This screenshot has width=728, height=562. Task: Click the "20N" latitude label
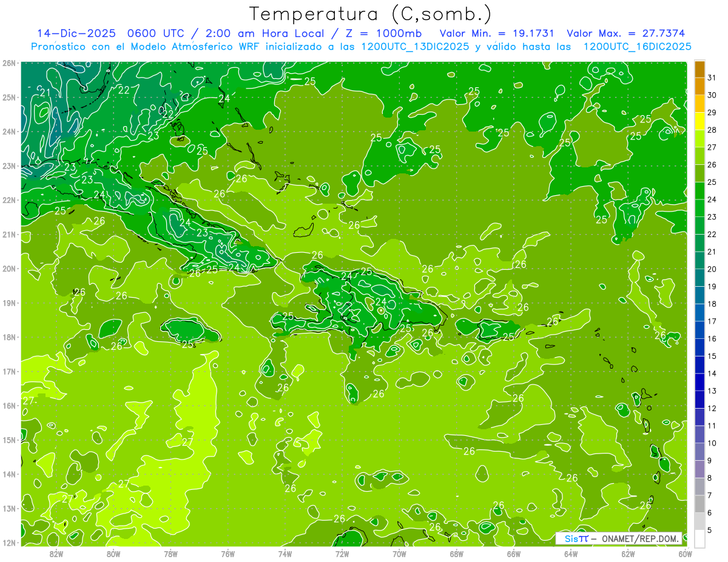tap(9, 269)
